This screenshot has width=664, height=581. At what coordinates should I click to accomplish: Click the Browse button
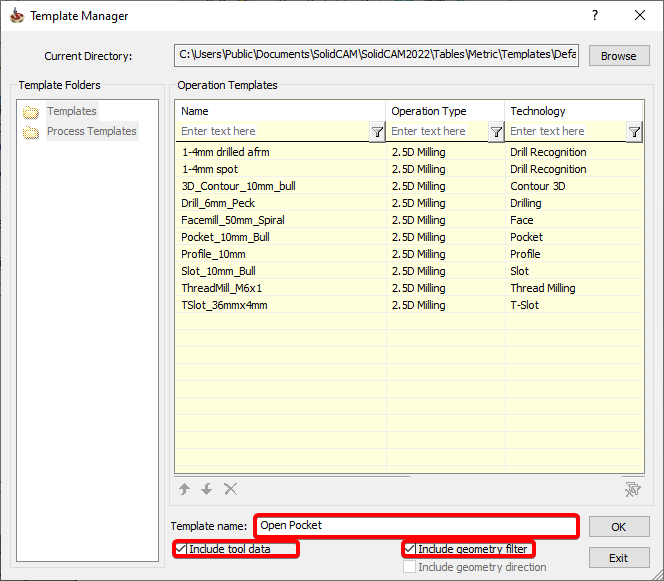pyautogui.click(x=618, y=56)
